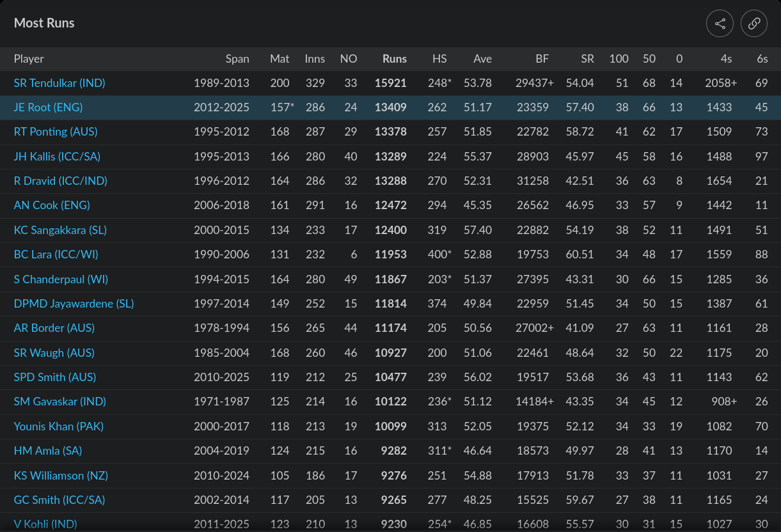
Task: Click Chanderpaul's not outs value 49
Action: [x=351, y=279]
